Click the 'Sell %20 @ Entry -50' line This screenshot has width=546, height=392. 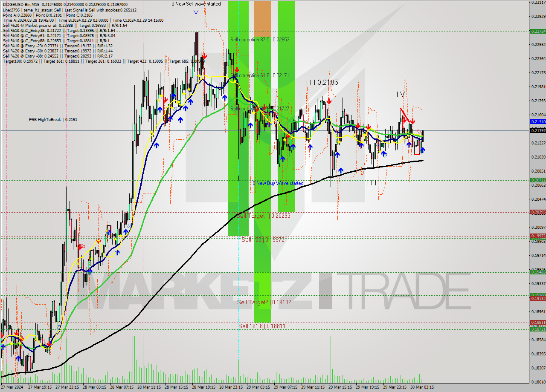(x=58, y=51)
